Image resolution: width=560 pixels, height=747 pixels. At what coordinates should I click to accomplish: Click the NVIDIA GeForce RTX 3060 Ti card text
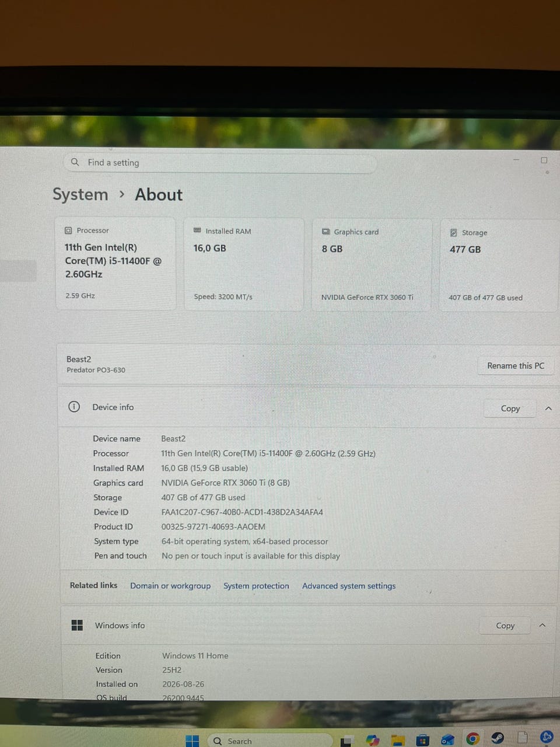[x=367, y=297]
